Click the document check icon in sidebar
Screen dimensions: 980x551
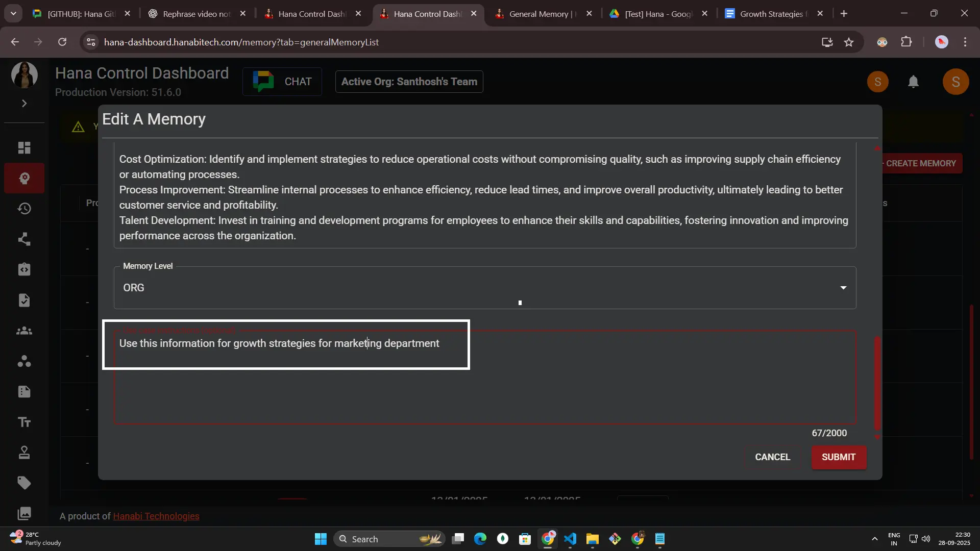(x=24, y=300)
